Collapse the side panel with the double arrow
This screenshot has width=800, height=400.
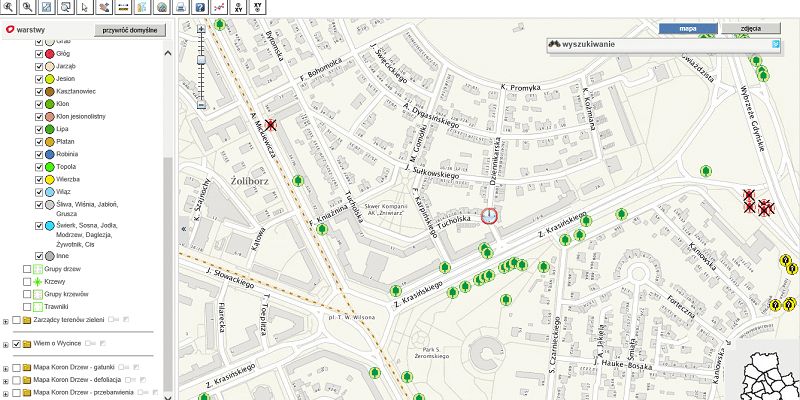pyautogui.click(x=183, y=229)
